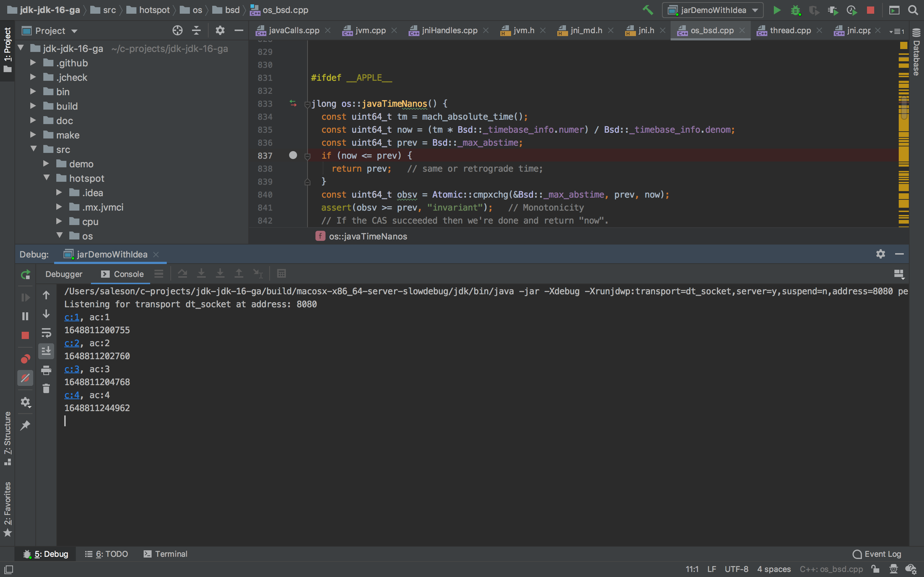Switch to thread.cpp editor tab

[x=790, y=31]
